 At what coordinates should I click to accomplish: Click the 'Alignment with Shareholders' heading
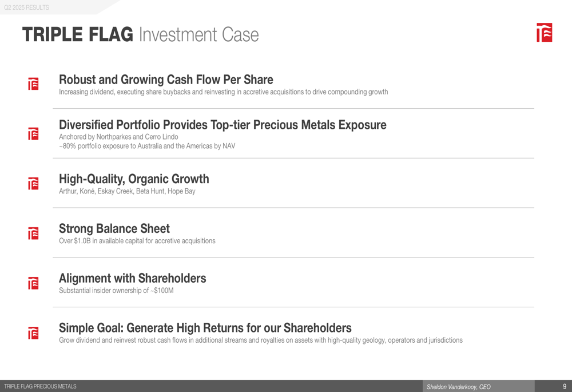click(133, 278)
